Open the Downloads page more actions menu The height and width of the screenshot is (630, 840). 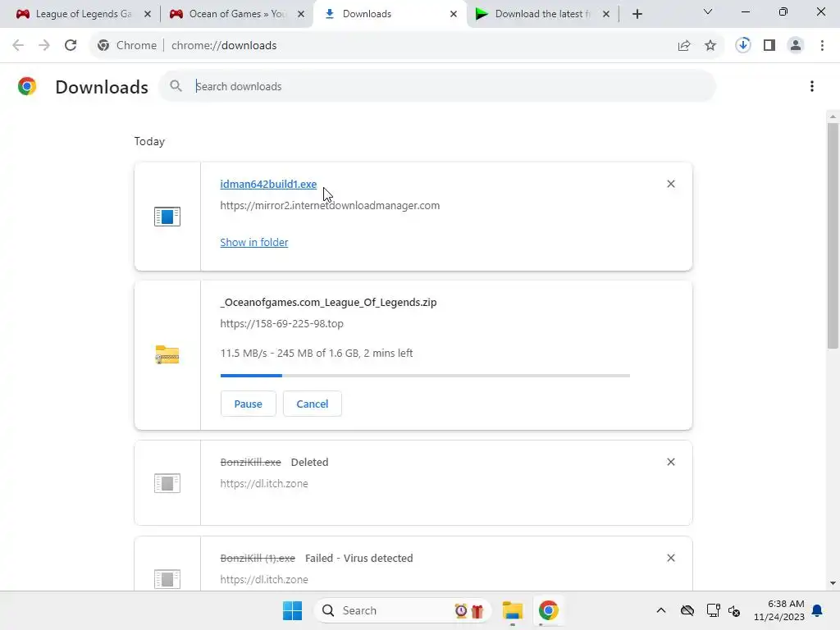coord(812,86)
